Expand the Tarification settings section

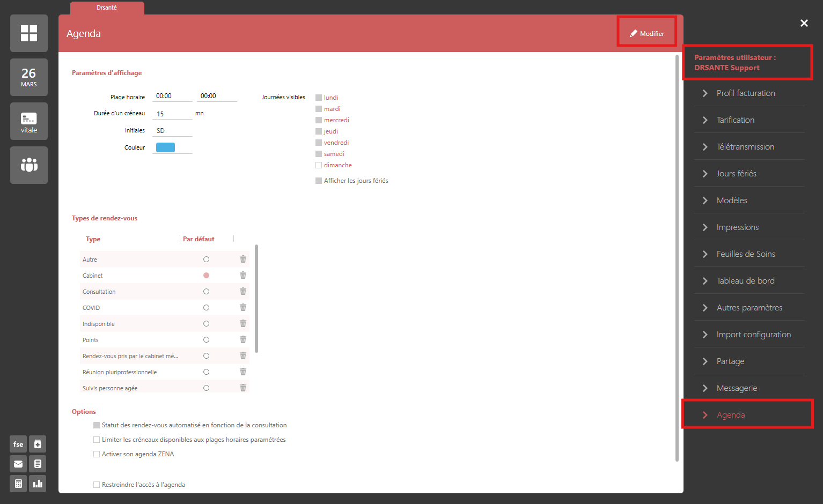736,120
